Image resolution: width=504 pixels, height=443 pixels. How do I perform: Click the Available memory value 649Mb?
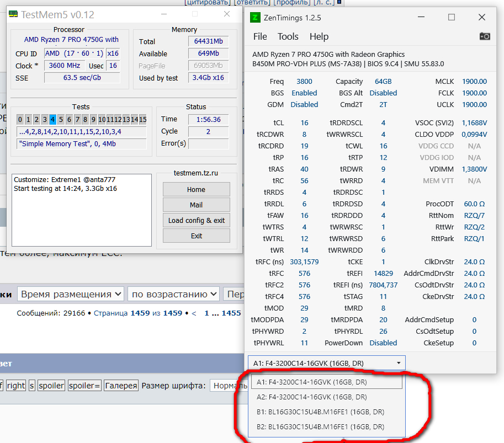click(x=208, y=54)
